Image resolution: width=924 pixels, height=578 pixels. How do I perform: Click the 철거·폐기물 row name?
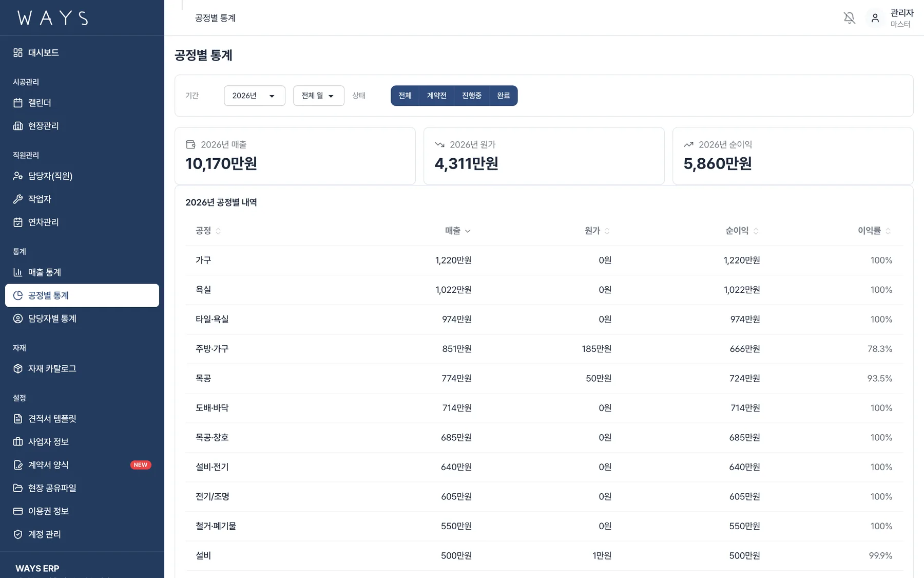pyautogui.click(x=216, y=526)
